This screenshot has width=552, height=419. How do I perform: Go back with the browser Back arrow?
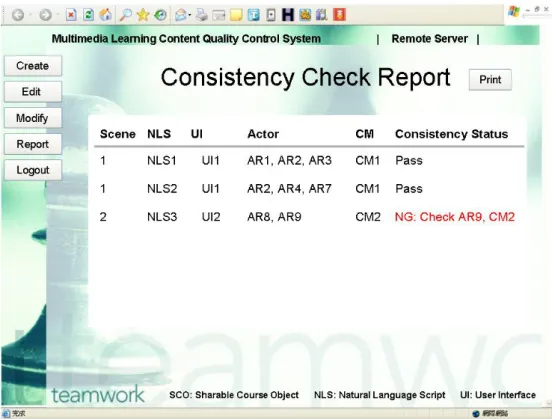18,15
